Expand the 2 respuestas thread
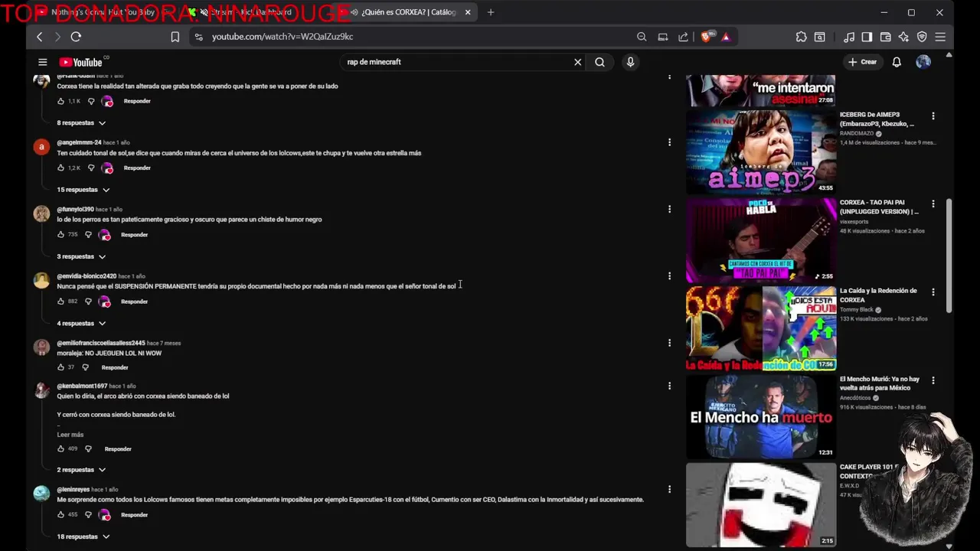Viewport: 980px width, 551px height. [81, 470]
